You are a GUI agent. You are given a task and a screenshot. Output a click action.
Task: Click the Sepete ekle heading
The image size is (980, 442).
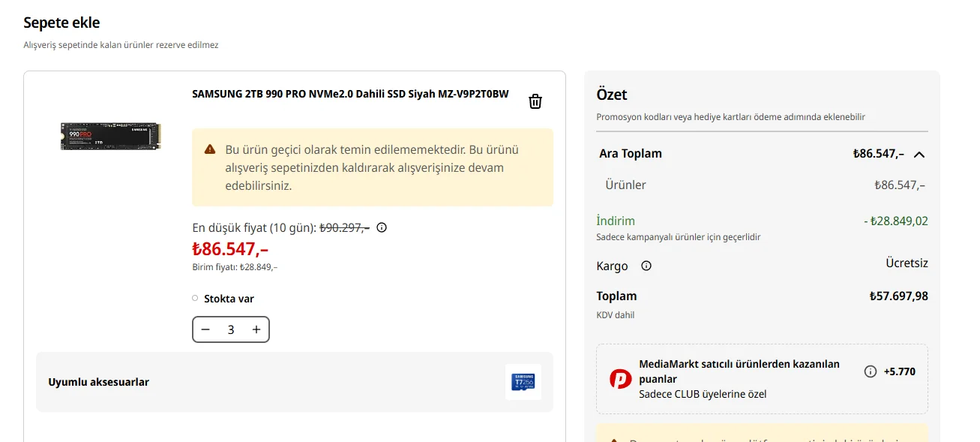61,23
